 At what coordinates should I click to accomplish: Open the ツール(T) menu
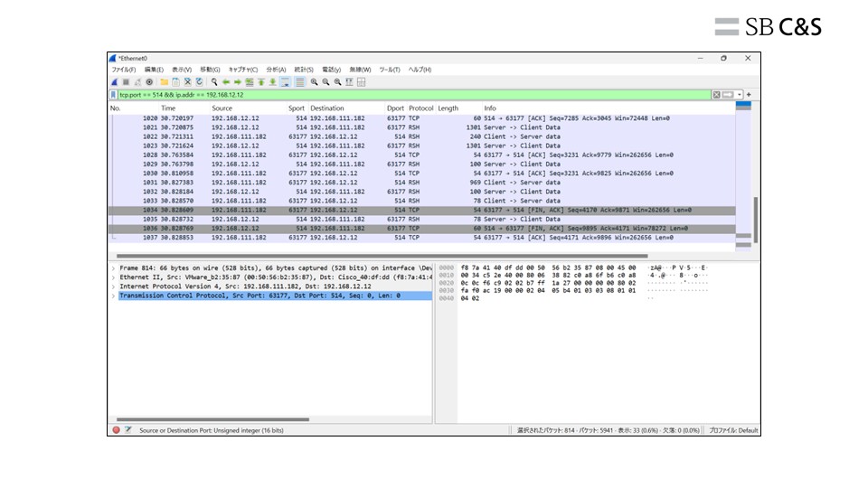389,70
